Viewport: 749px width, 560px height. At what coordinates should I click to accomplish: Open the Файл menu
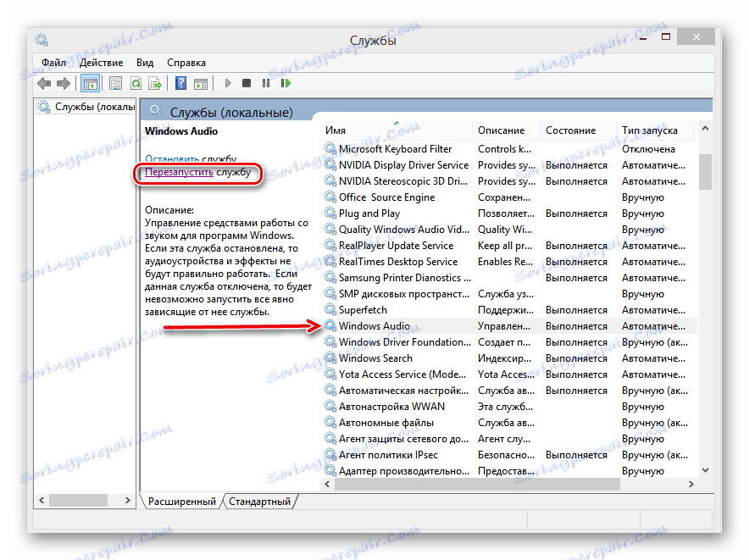pos(53,63)
